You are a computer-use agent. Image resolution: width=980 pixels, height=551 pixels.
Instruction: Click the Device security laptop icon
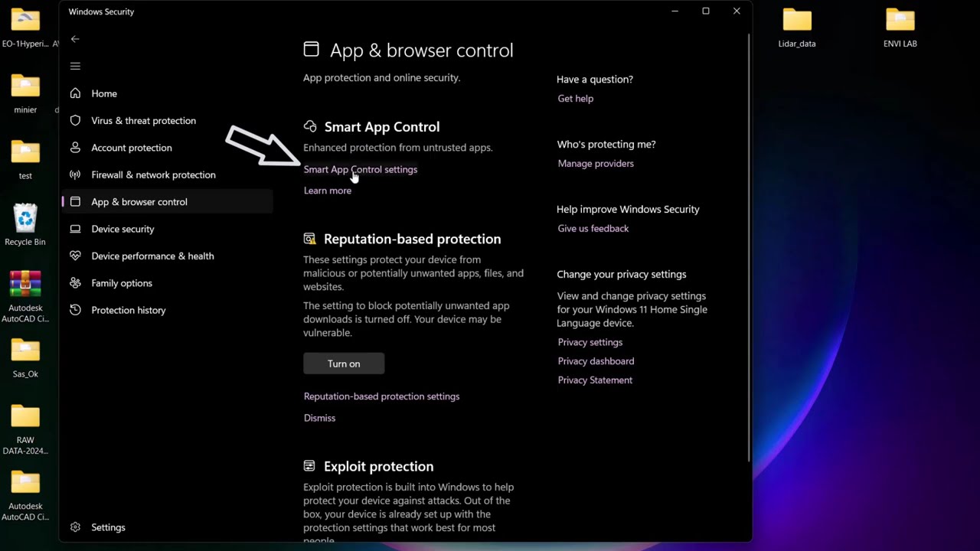click(x=75, y=229)
